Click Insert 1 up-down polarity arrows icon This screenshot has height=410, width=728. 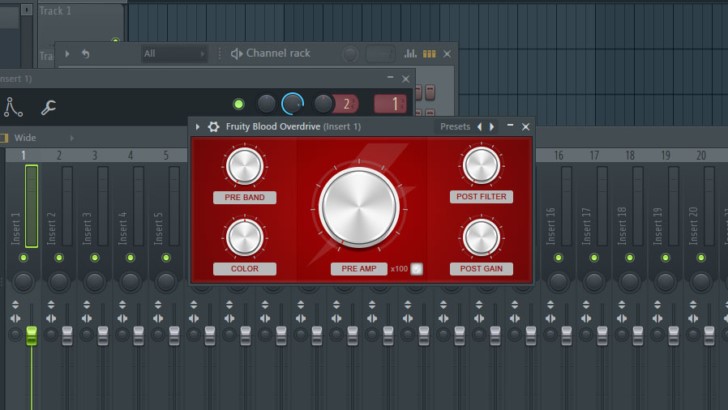click(x=15, y=305)
